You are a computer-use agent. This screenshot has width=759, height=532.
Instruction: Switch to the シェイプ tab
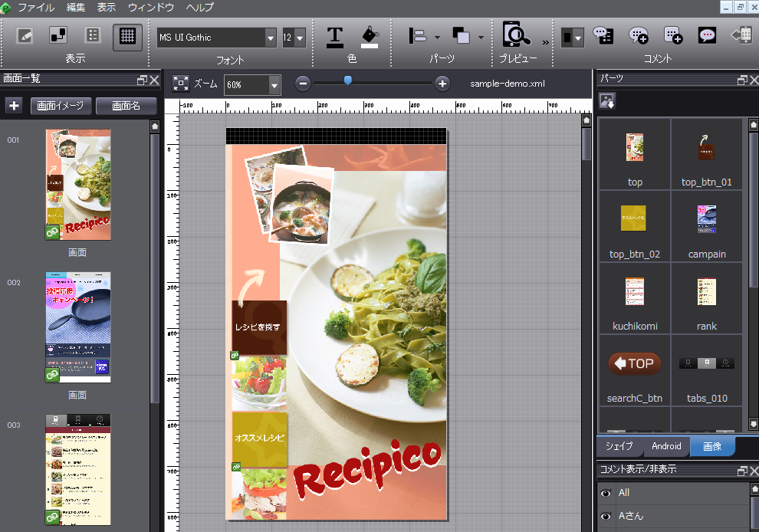tap(619, 446)
